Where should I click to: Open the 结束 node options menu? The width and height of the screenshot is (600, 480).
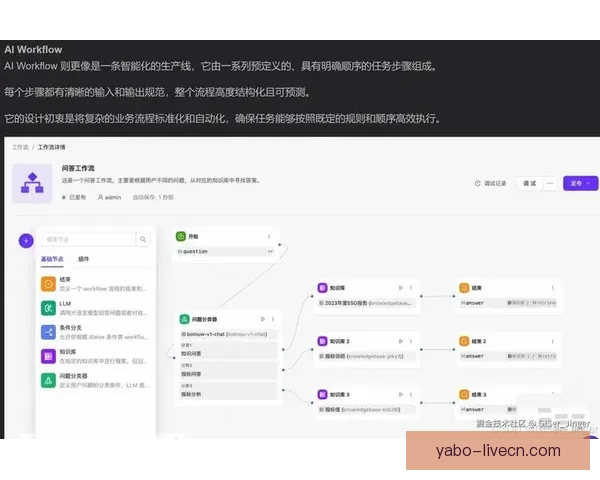pyautogui.click(x=553, y=287)
